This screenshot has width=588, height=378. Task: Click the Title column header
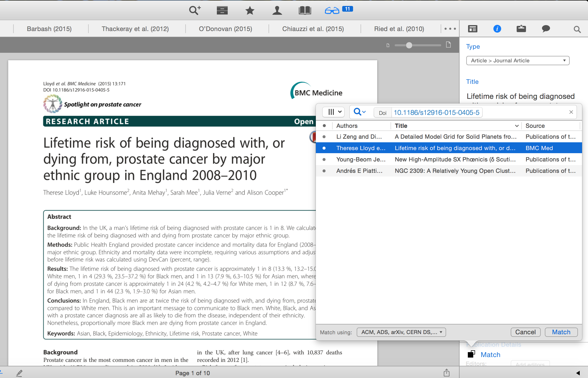coord(456,126)
